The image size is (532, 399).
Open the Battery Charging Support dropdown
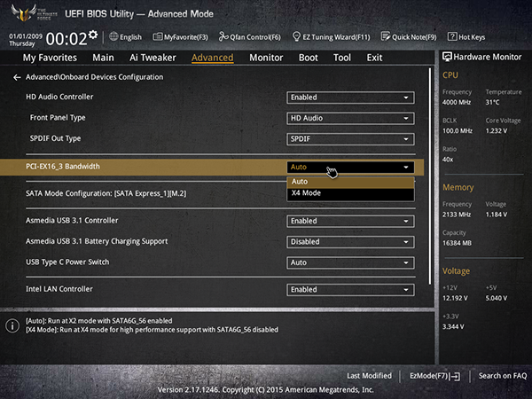pos(350,242)
